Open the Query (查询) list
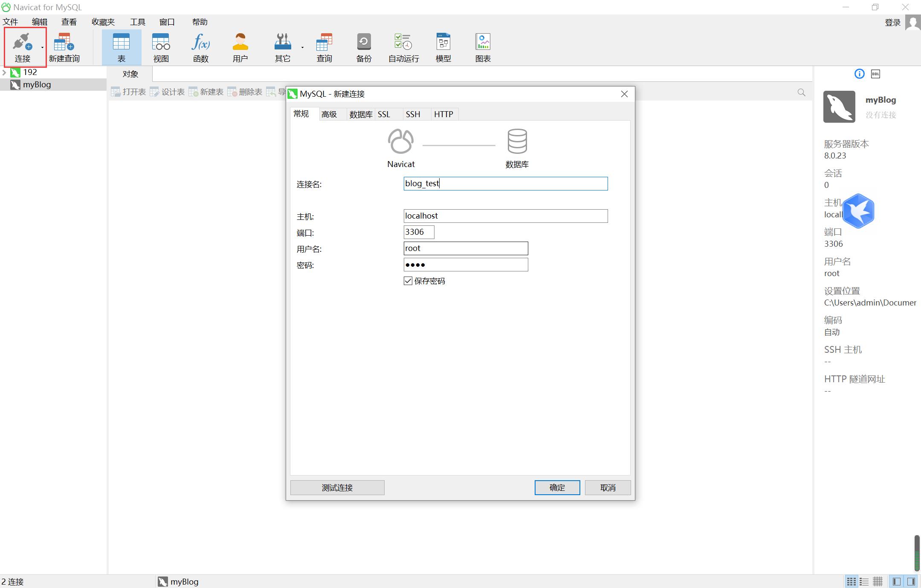Viewport: 921px width, 588px height. (x=324, y=47)
